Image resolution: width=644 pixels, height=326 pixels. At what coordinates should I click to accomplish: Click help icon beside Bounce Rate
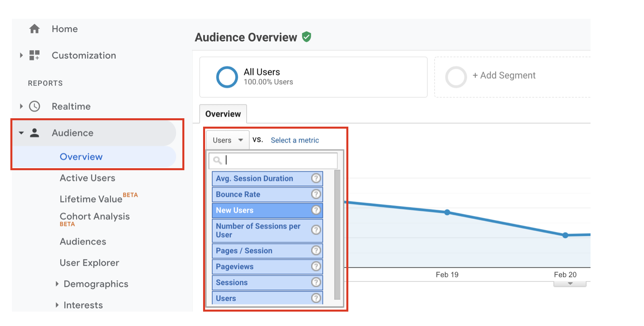pos(316,194)
